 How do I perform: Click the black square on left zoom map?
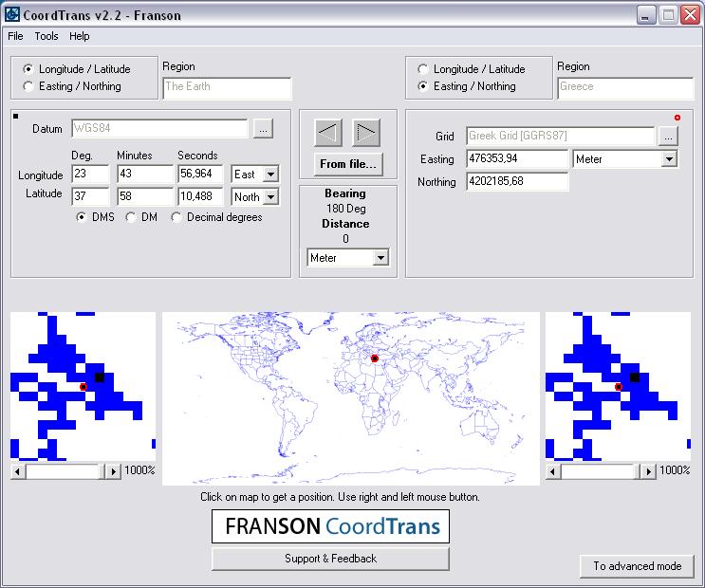100,377
